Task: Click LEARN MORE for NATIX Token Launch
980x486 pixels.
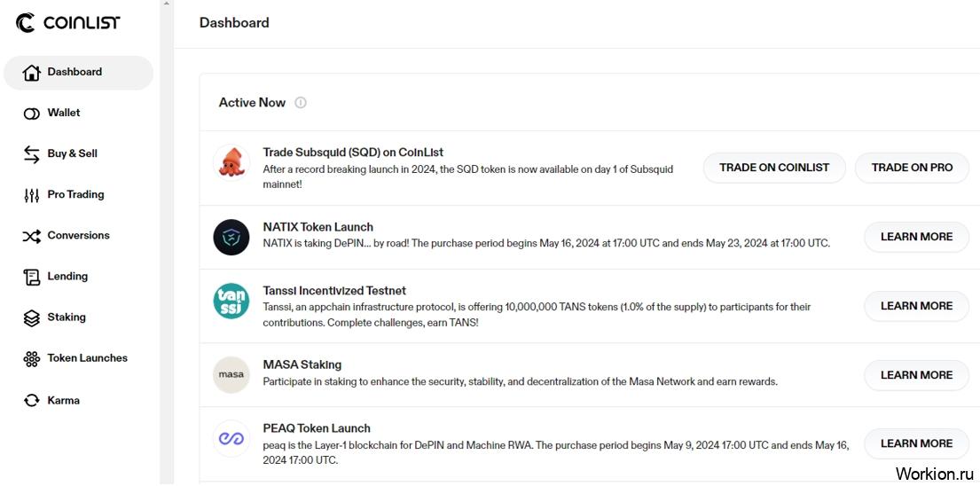Action: point(916,238)
